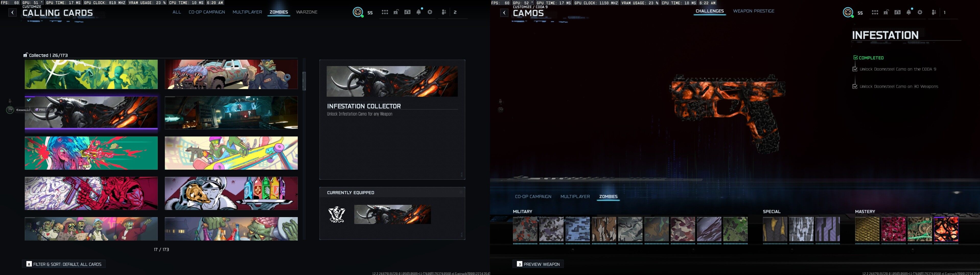Select the red-gray splinter Military camo
Image resolution: width=980 pixels, height=275 pixels.
coord(525,229)
